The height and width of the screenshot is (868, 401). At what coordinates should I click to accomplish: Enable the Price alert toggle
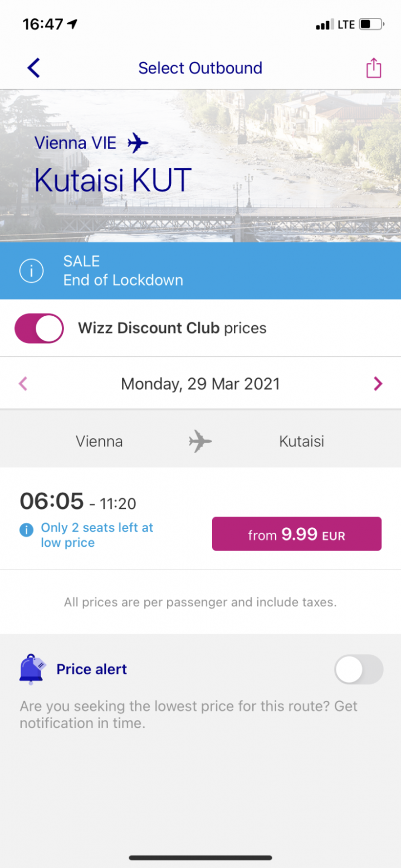(359, 669)
